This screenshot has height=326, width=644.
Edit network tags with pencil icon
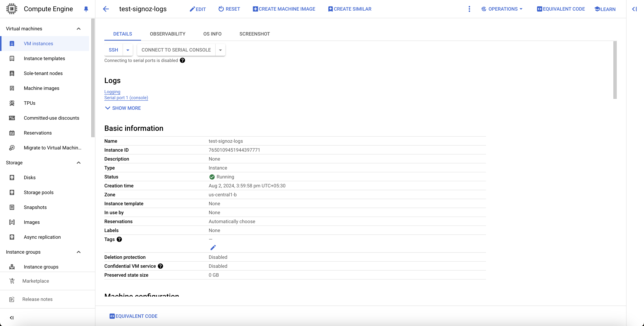click(213, 247)
